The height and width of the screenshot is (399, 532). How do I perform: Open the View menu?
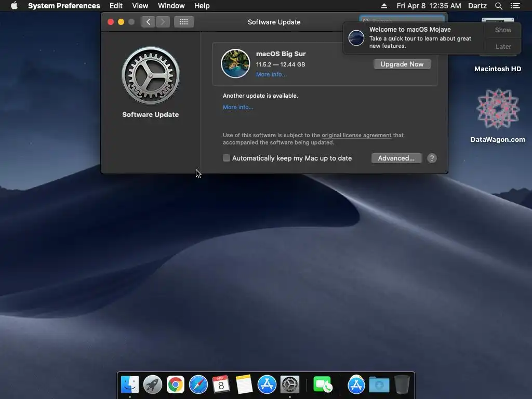pos(140,6)
